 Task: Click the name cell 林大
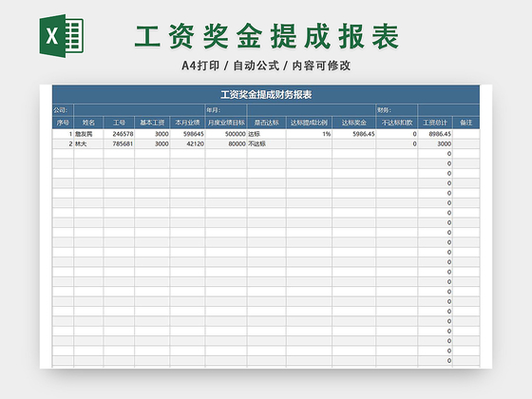(88, 143)
